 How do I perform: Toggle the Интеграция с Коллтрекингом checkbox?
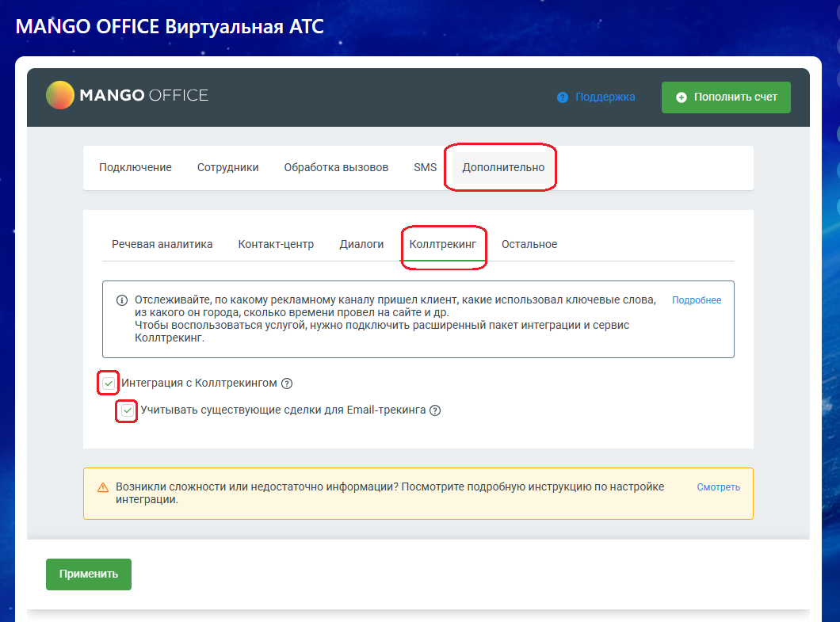point(109,384)
